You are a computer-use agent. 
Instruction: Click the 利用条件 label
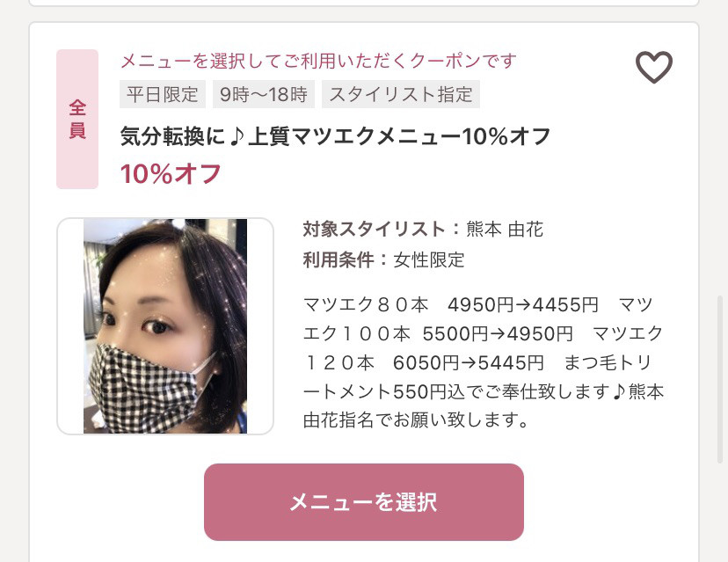pyautogui.click(x=339, y=259)
